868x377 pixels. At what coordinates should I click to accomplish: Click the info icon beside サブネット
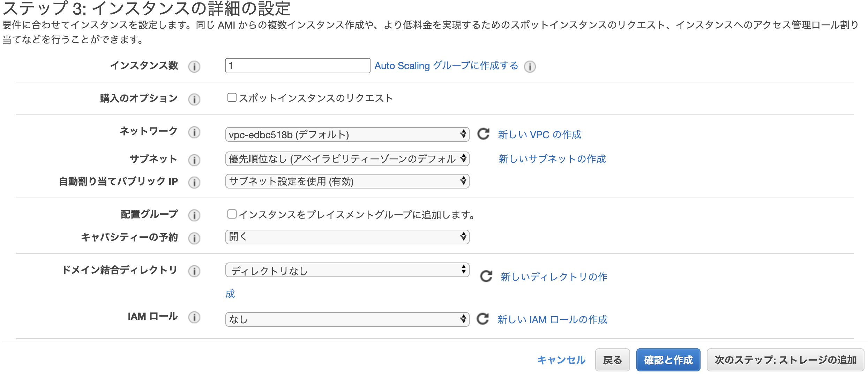tap(195, 160)
